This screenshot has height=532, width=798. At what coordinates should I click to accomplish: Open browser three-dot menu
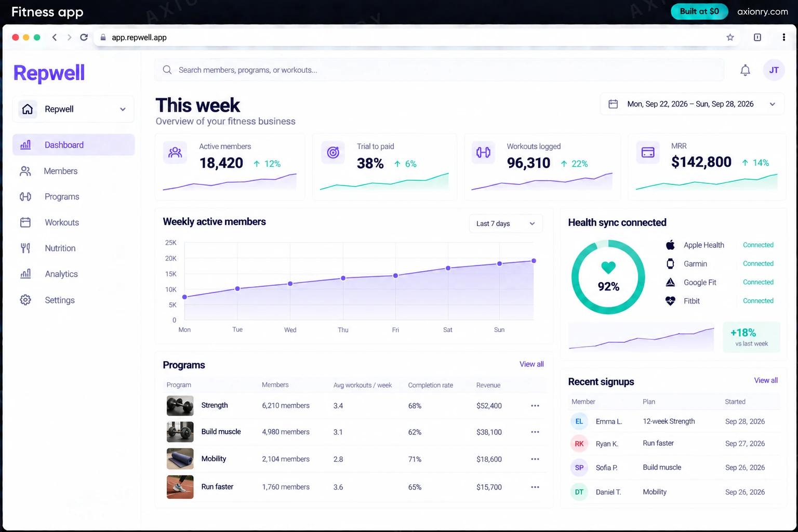[x=783, y=37]
